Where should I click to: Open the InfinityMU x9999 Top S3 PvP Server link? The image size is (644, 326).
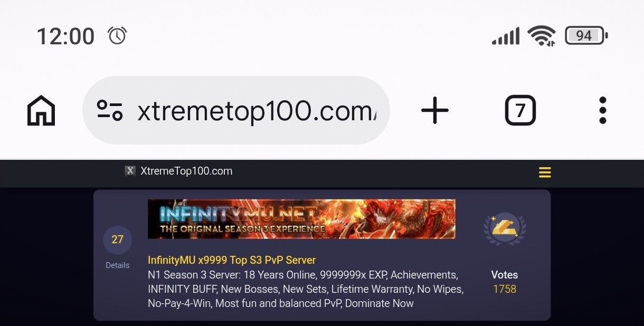[x=232, y=260]
